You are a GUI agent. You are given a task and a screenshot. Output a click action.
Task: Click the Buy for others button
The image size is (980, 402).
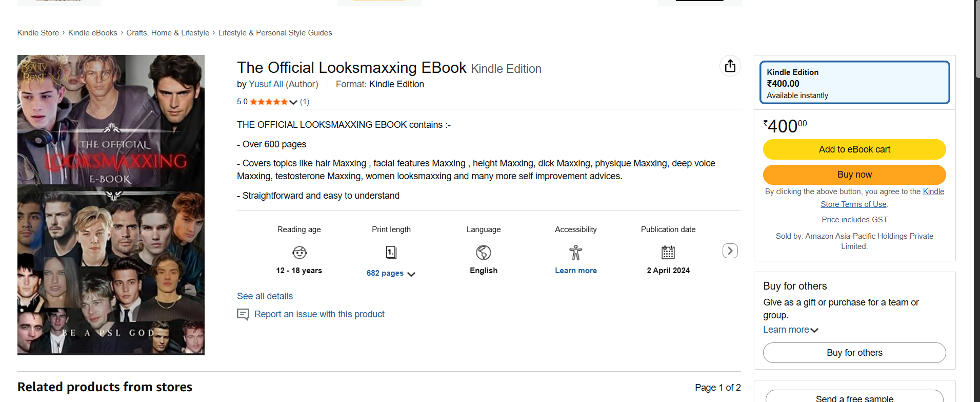[854, 353]
